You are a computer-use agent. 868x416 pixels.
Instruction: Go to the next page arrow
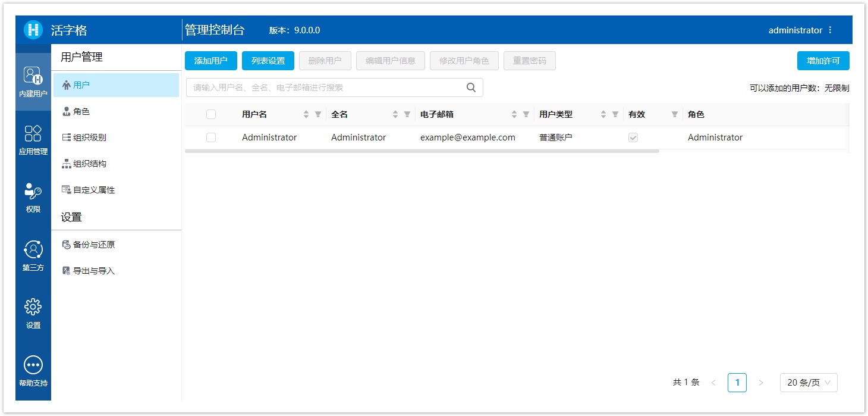tap(761, 383)
